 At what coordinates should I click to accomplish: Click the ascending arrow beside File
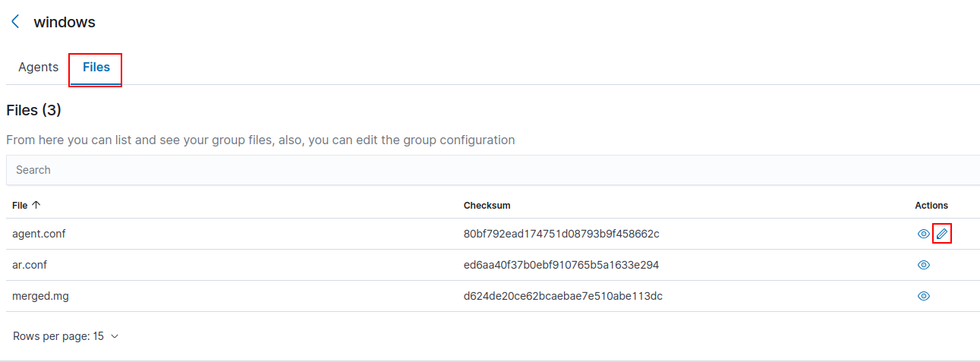coord(36,205)
